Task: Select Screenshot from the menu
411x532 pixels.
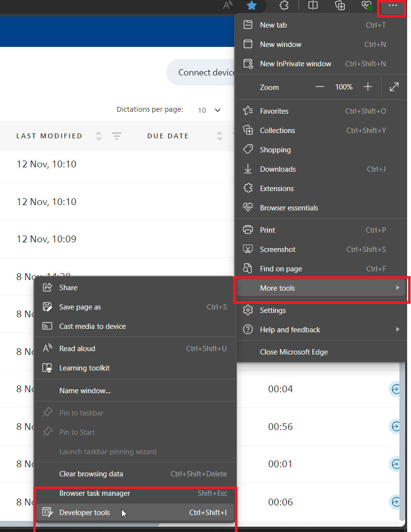Action: point(321,250)
